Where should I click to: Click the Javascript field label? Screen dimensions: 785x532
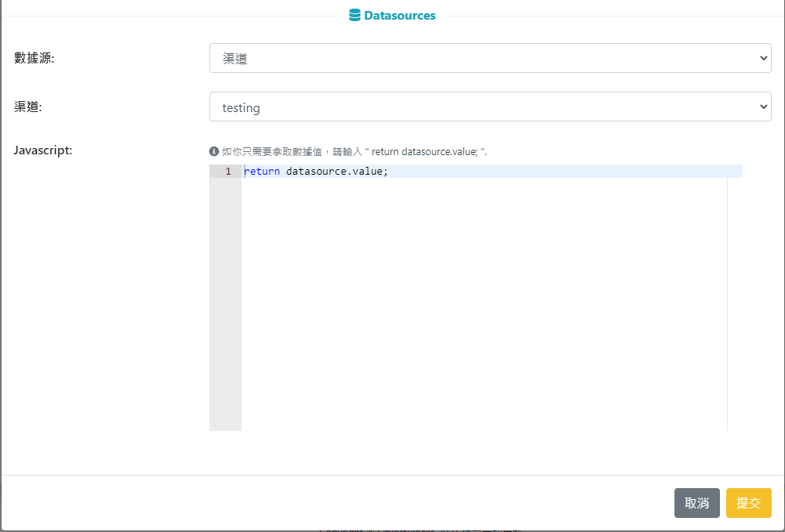43,150
